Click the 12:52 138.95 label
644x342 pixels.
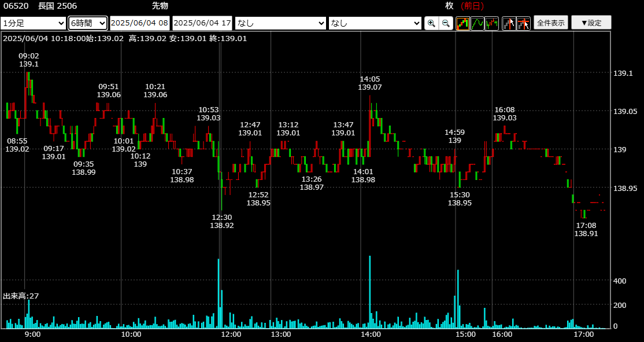pyautogui.click(x=258, y=198)
